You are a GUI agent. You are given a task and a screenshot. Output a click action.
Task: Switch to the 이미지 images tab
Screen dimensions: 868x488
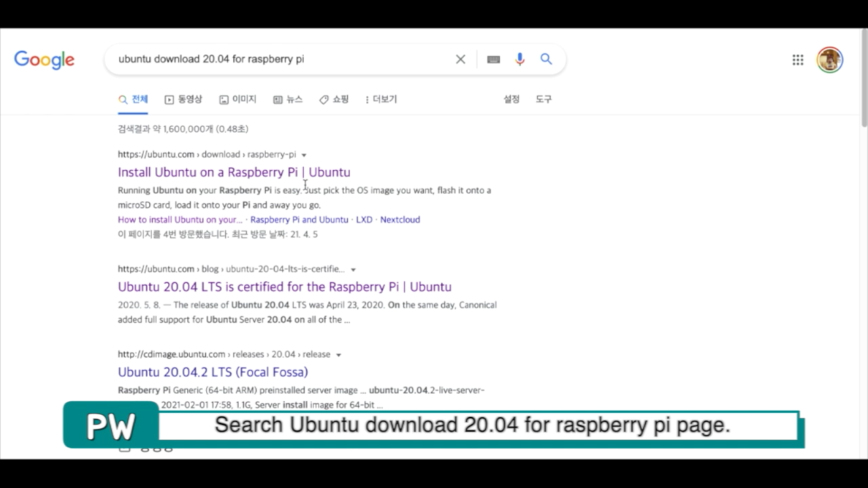click(237, 100)
